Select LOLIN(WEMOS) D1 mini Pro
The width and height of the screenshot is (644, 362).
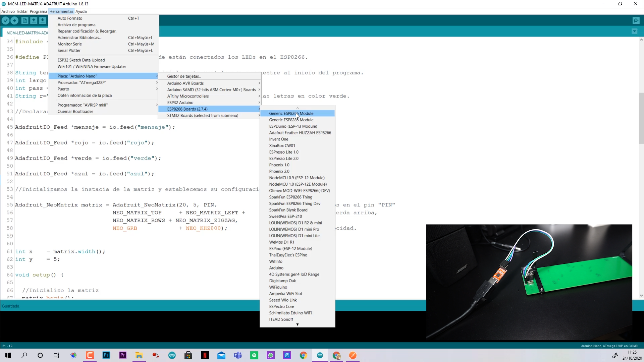pos(298,229)
